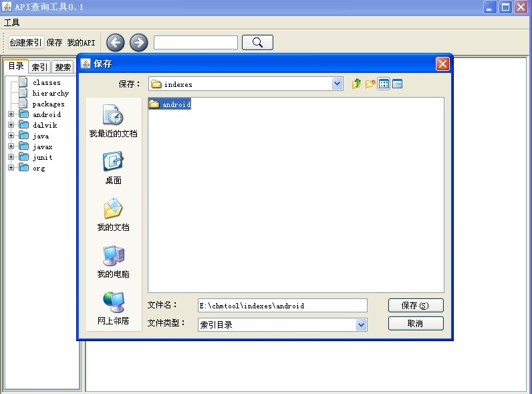Open Network Places (网上邻居) shortcut
The image size is (532, 394).
(x=114, y=308)
